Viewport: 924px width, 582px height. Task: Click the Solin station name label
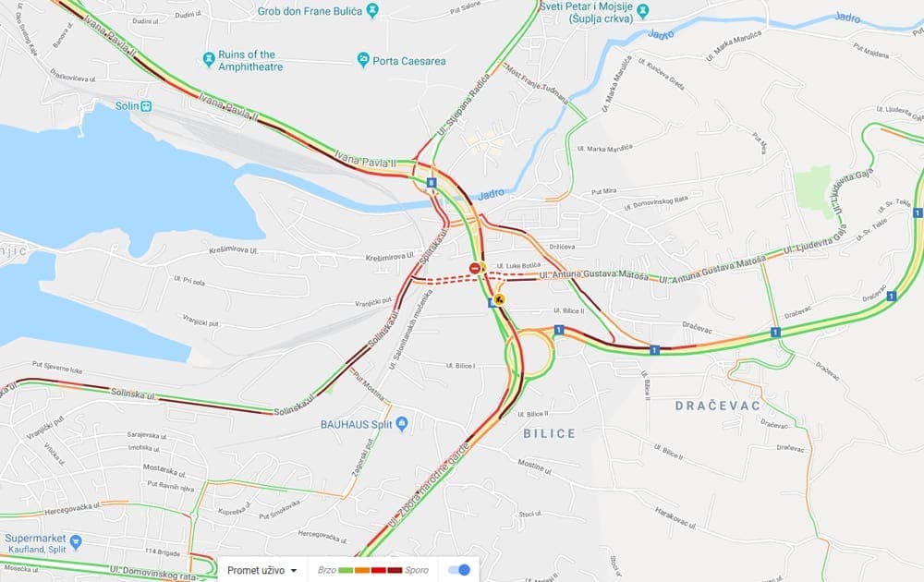[x=127, y=106]
